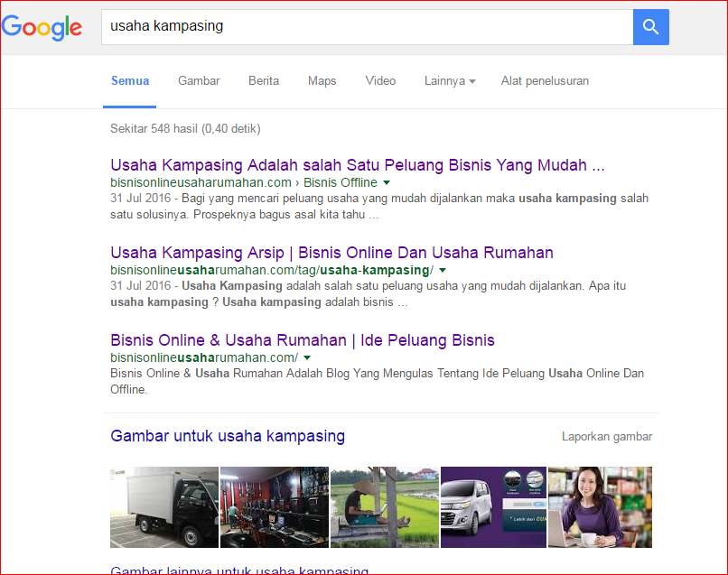Open the box truck image thumbnail

[163, 507]
